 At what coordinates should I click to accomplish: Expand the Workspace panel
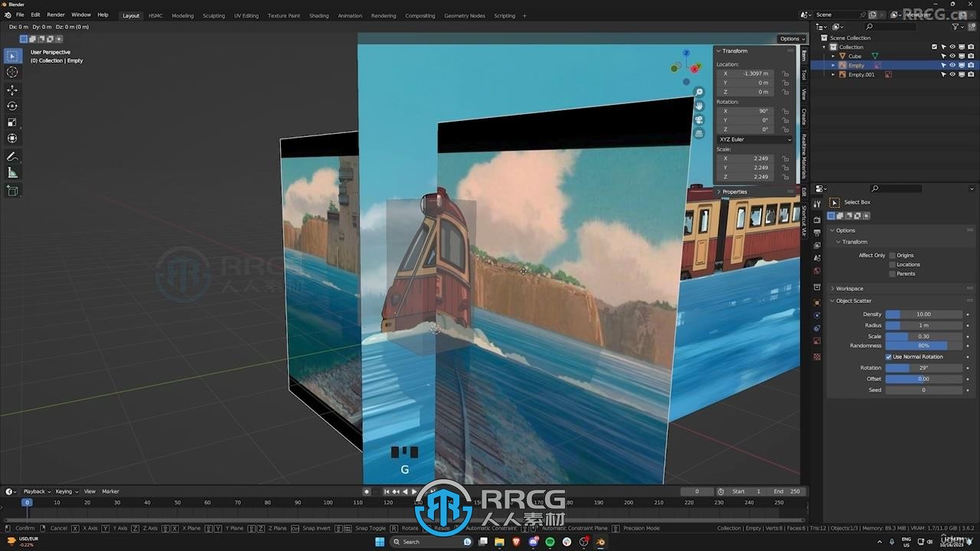pos(833,289)
